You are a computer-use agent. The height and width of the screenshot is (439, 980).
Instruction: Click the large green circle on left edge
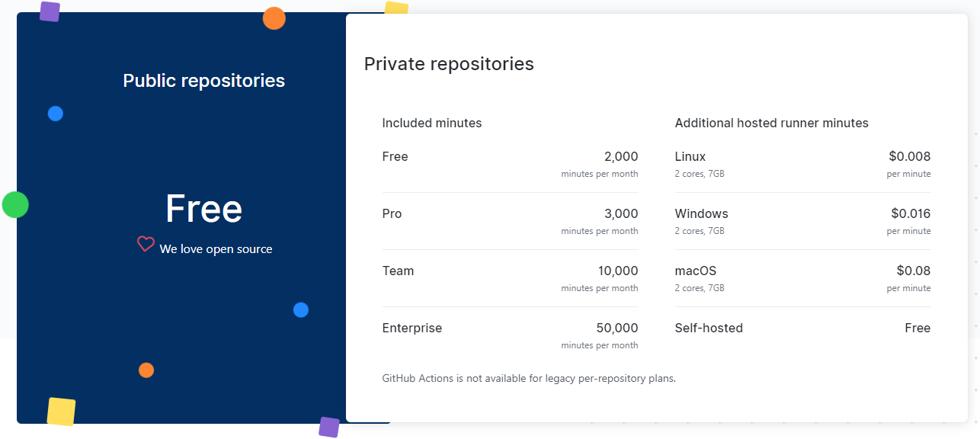click(x=15, y=204)
